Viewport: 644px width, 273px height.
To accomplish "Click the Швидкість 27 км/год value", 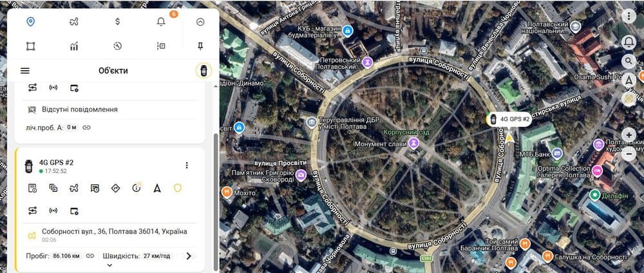I will [x=157, y=256].
